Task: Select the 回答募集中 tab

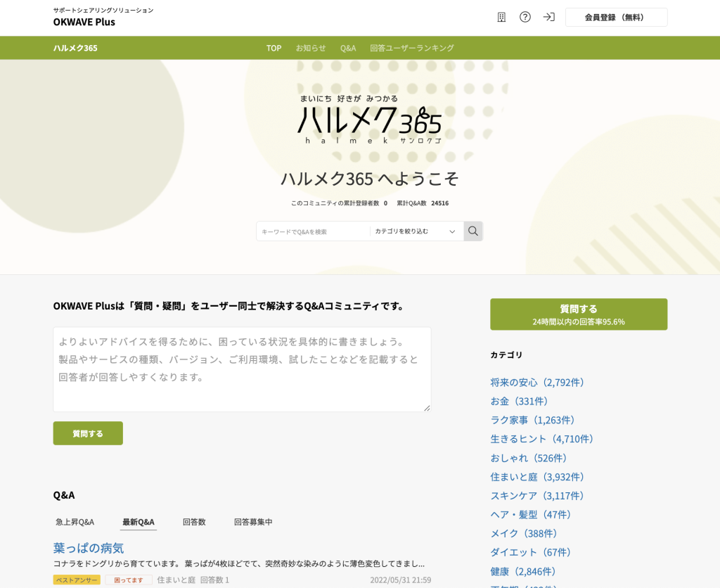Action: [x=253, y=522]
